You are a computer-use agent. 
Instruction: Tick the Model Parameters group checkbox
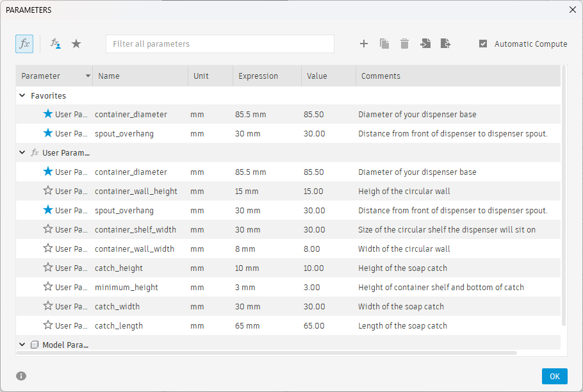[x=35, y=345]
